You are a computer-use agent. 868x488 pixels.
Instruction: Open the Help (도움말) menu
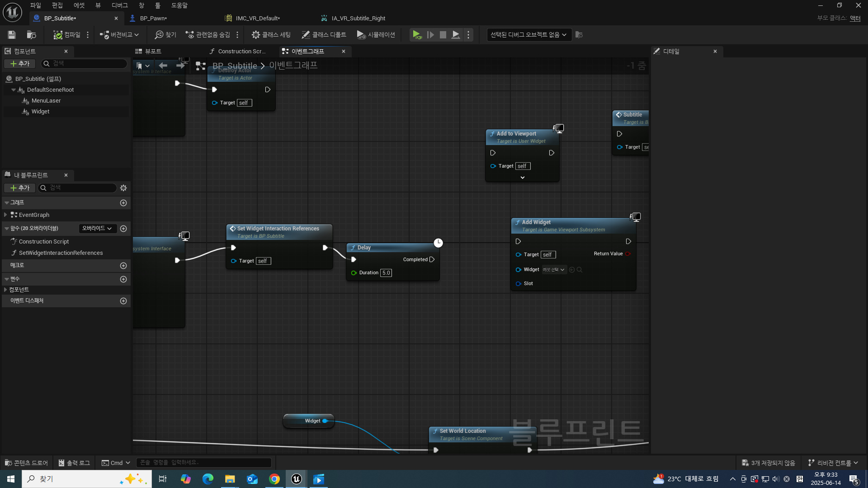click(179, 5)
